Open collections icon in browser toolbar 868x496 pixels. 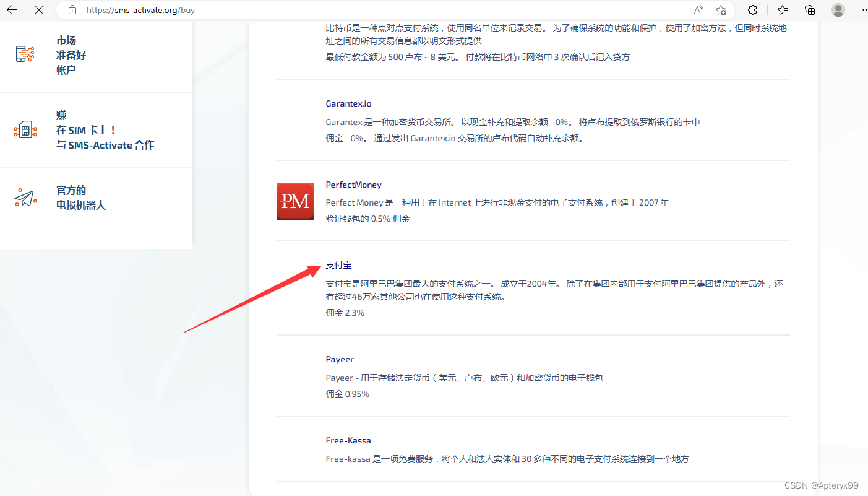(x=810, y=10)
